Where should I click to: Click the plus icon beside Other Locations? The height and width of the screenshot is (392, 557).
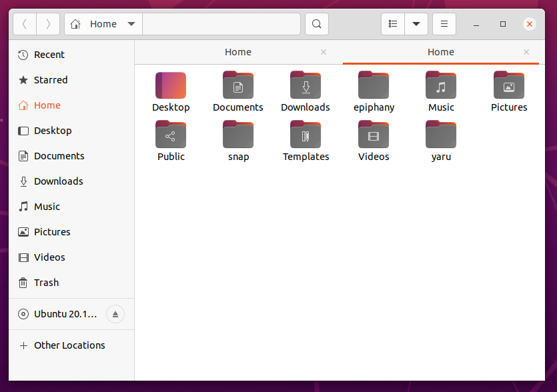pos(23,345)
